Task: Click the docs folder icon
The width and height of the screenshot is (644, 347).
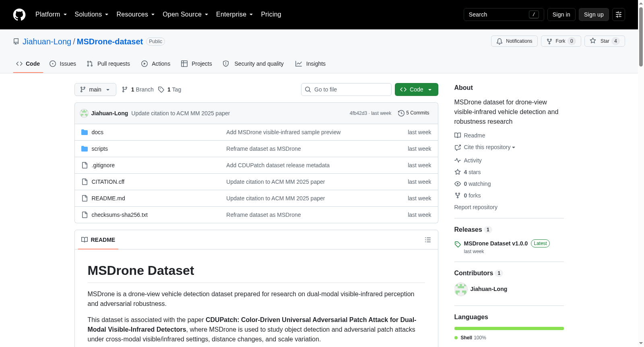Action: tap(85, 132)
